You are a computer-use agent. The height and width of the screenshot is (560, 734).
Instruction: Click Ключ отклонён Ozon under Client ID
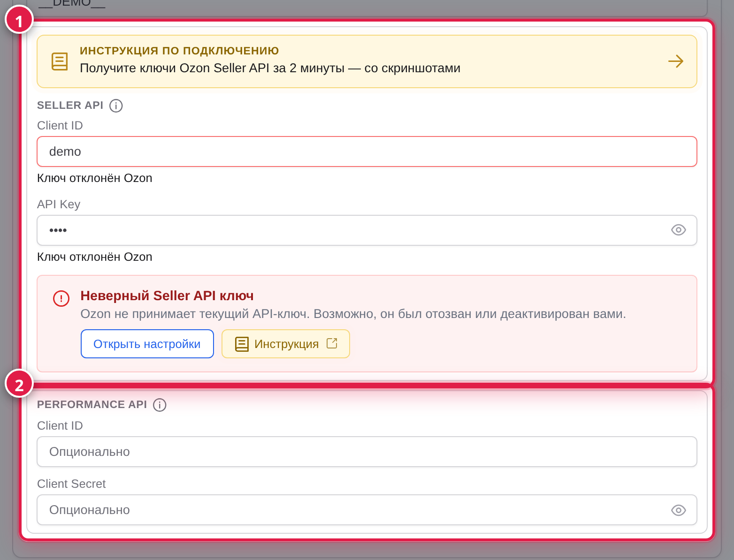[95, 178]
